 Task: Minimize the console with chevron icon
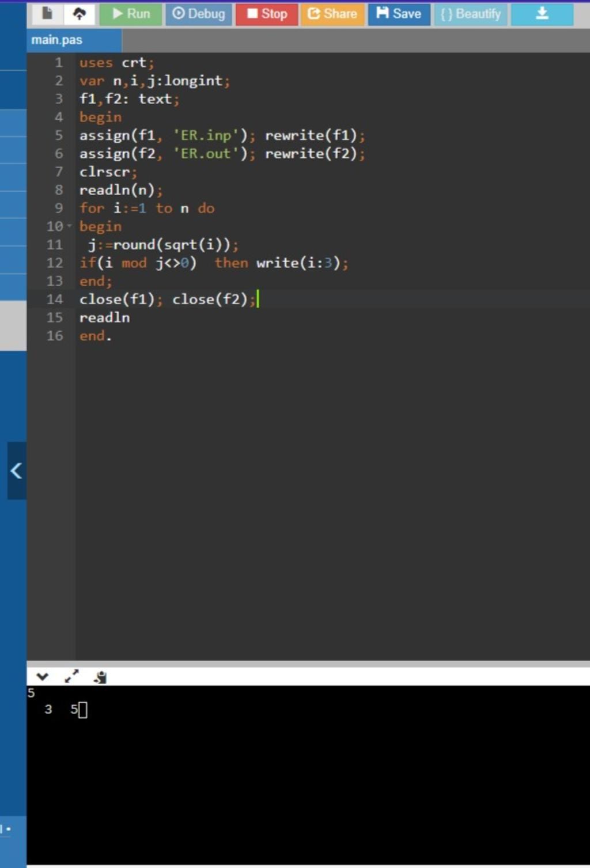(x=42, y=677)
